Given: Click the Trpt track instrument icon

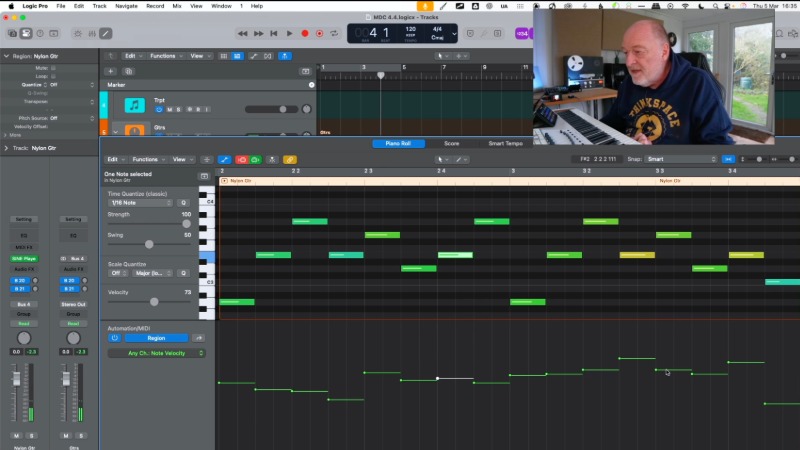Looking at the screenshot, I should 134,105.
